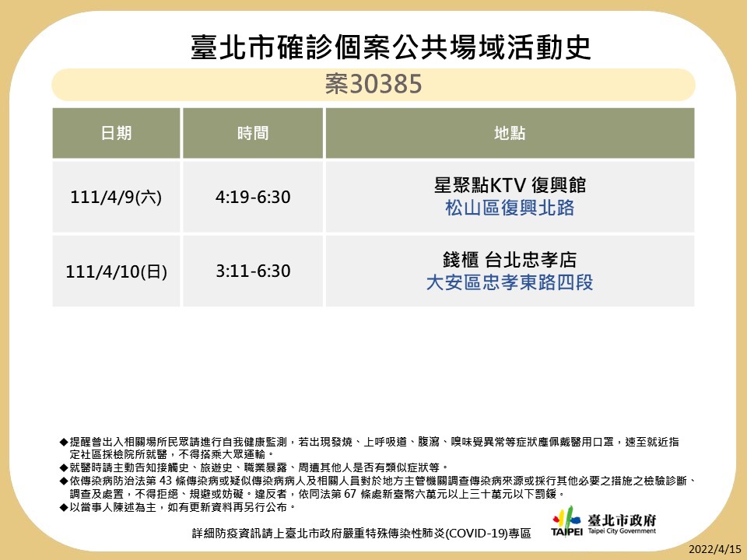Click the date stamp 2022/4/15
This screenshot has height=560, width=747.
click(716, 548)
